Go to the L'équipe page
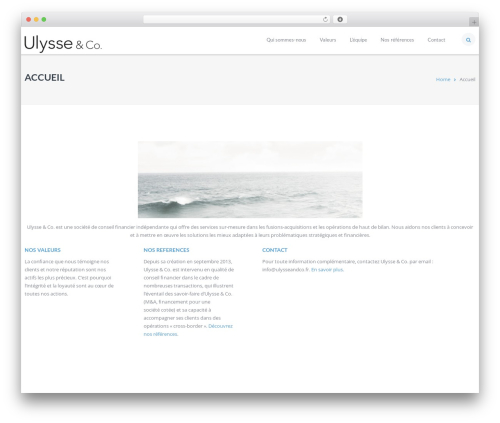The width and height of the screenshot is (500, 423). click(x=358, y=40)
